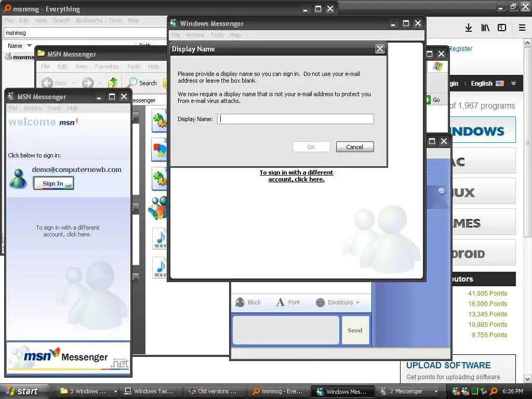
Task: Click the Sign In .net button
Action: (54, 183)
